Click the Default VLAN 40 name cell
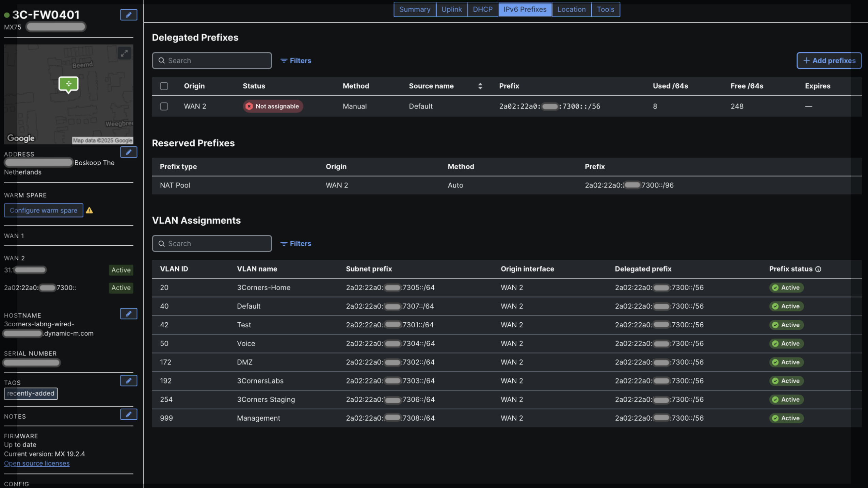This screenshot has width=868, height=488. coord(248,306)
